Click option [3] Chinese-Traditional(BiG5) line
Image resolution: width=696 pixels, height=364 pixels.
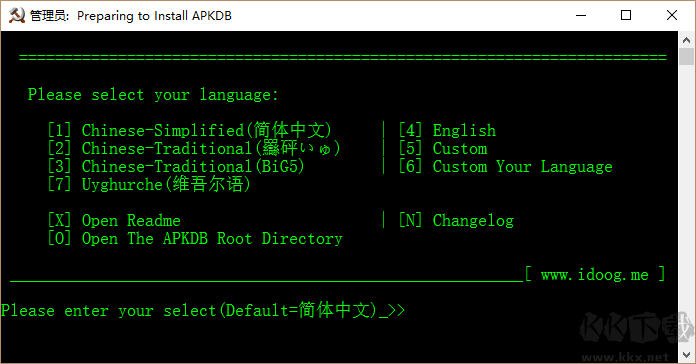point(176,166)
